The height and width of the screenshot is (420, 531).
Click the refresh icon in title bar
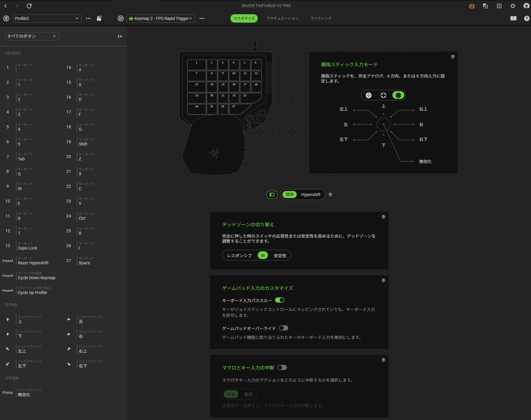coord(29,6)
